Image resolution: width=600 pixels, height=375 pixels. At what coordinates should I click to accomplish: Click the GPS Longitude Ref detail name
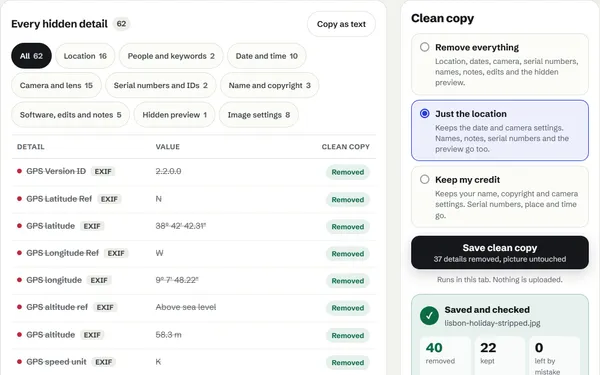pyautogui.click(x=62, y=253)
